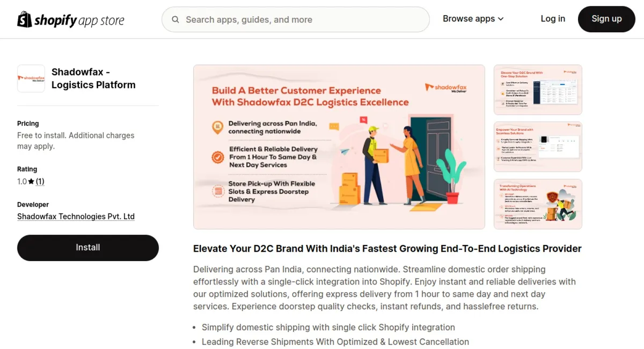The width and height of the screenshot is (644, 349).
Task: Click the Shadowfax - Logistics Platform title
Action: (x=93, y=78)
